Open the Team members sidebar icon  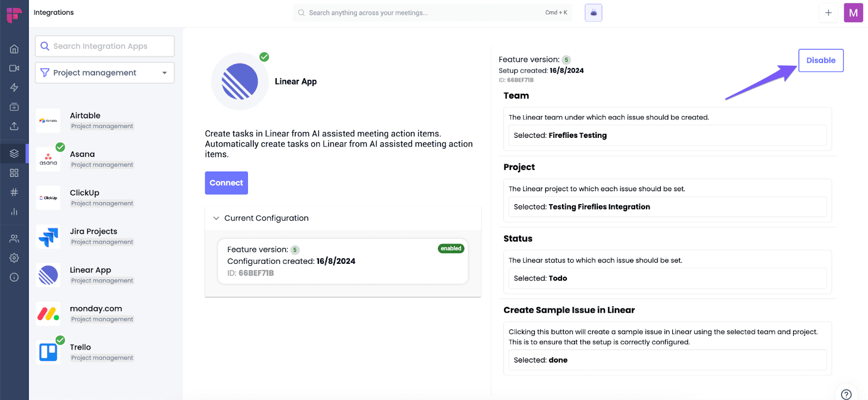[x=14, y=238]
